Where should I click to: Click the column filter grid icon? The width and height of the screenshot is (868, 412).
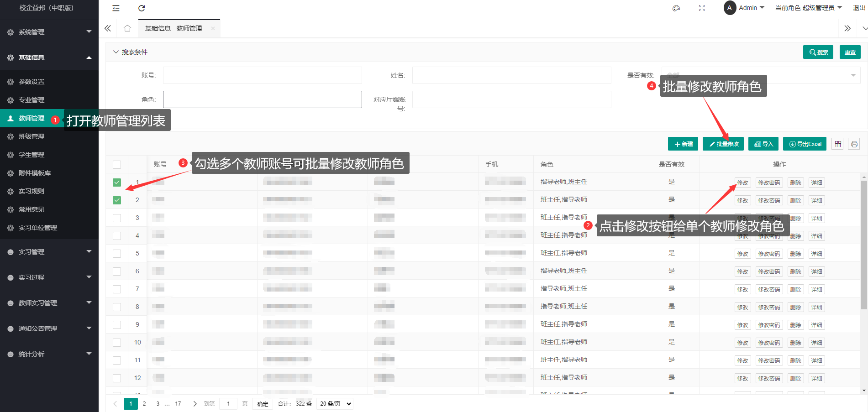(838, 144)
